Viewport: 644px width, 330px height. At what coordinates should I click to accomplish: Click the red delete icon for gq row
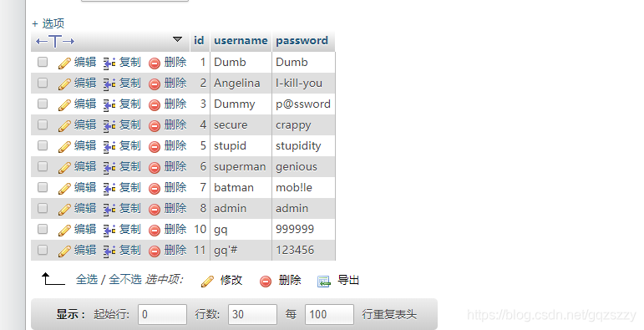click(x=155, y=231)
